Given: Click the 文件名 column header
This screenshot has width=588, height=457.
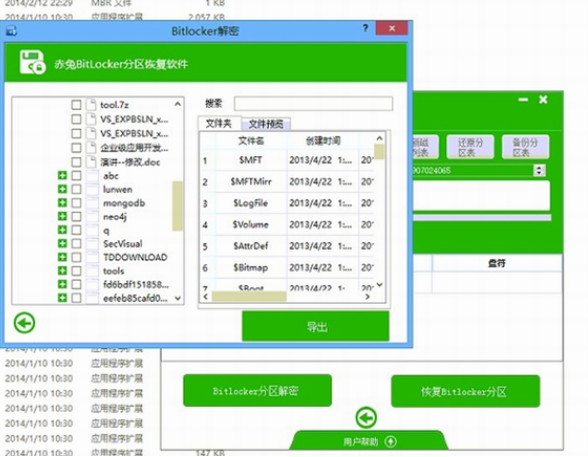Looking at the screenshot, I should [x=251, y=141].
